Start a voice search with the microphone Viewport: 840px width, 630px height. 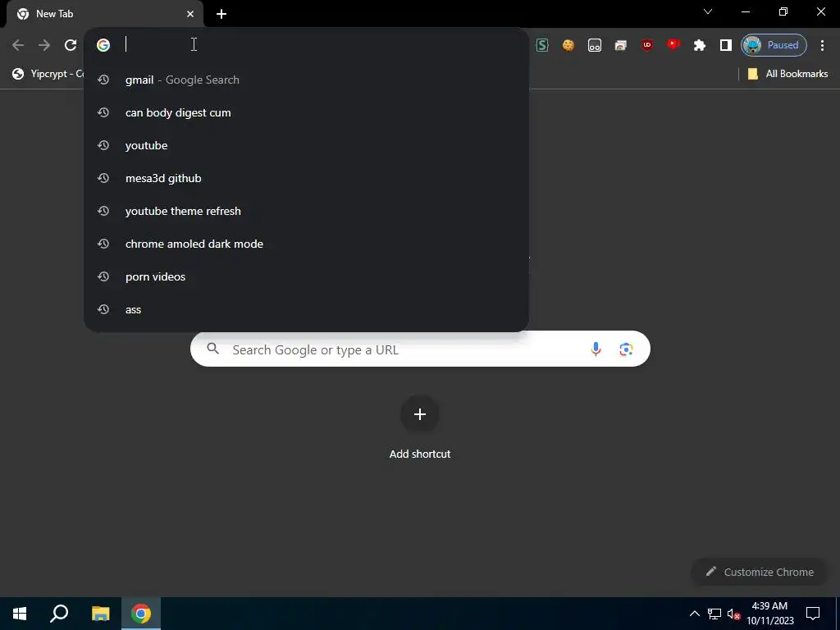(596, 349)
